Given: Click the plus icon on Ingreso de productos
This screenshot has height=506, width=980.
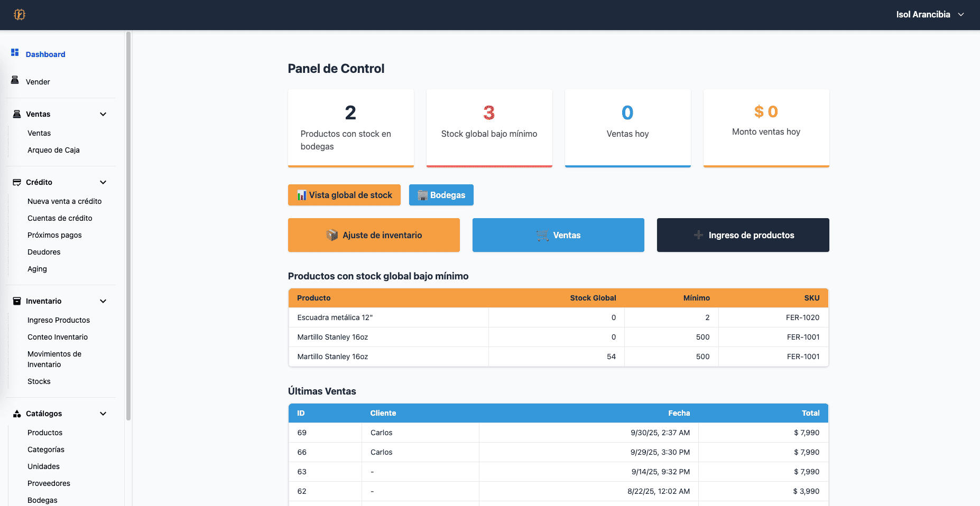Looking at the screenshot, I should click(699, 235).
